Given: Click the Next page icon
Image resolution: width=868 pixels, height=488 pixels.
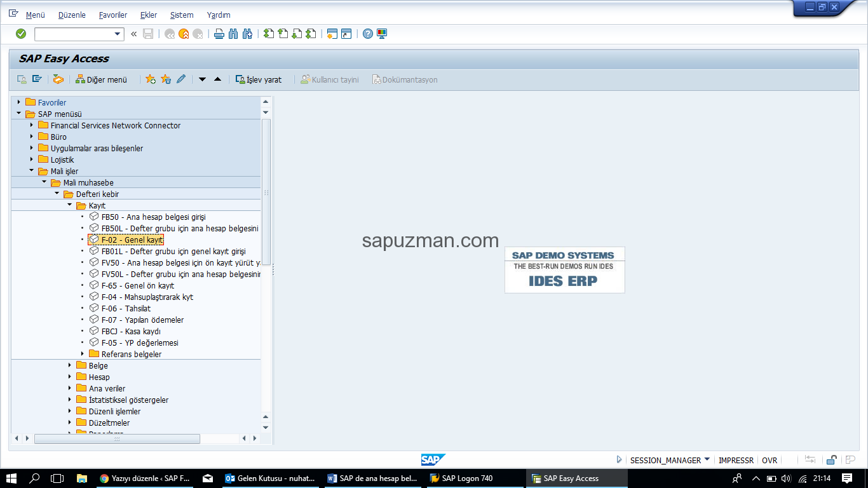Looking at the screenshot, I should pyautogui.click(x=297, y=34).
